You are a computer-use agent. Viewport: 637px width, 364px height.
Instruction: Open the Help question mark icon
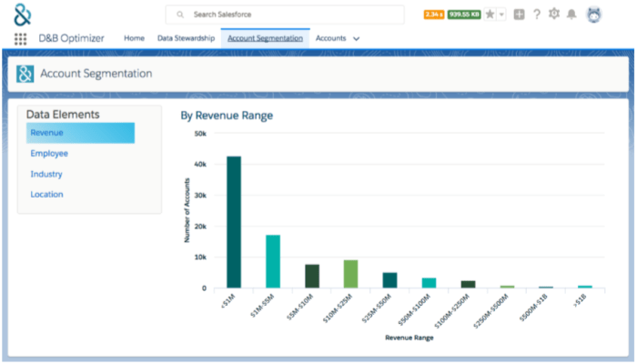[537, 15]
